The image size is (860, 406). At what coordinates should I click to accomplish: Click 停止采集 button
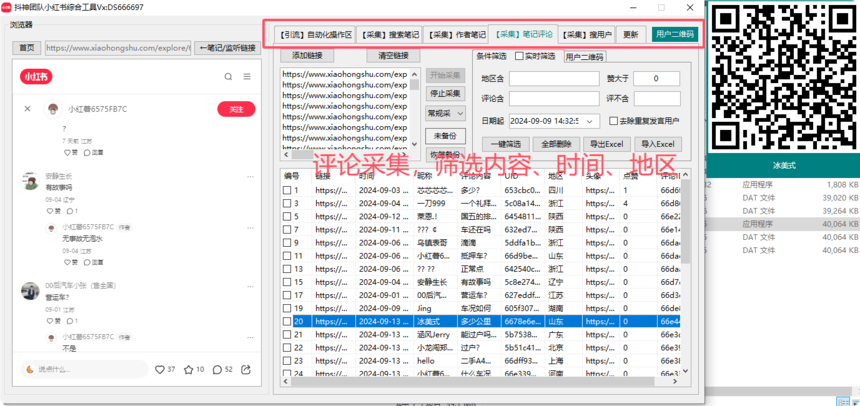445,93
